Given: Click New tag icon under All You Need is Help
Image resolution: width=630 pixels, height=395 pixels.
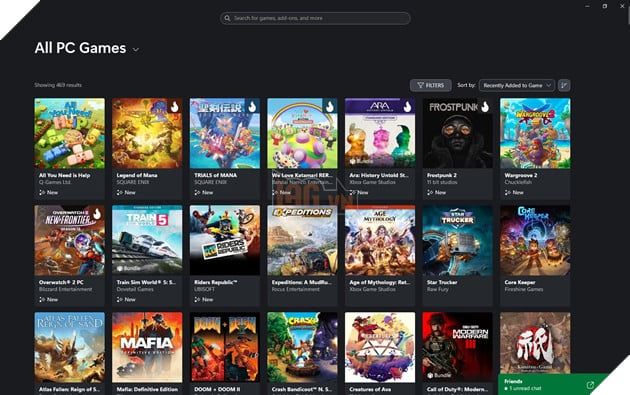Looking at the screenshot, I should click(42, 192).
